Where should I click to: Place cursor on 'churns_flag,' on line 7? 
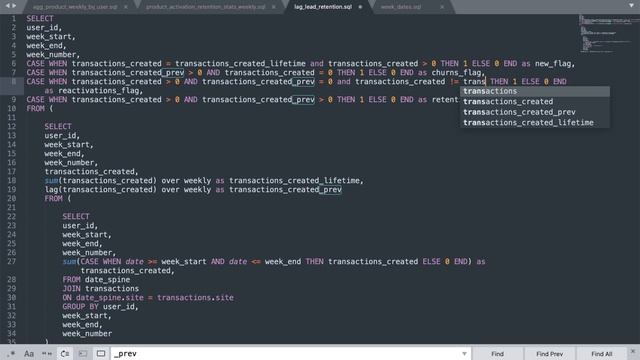tap(458, 73)
